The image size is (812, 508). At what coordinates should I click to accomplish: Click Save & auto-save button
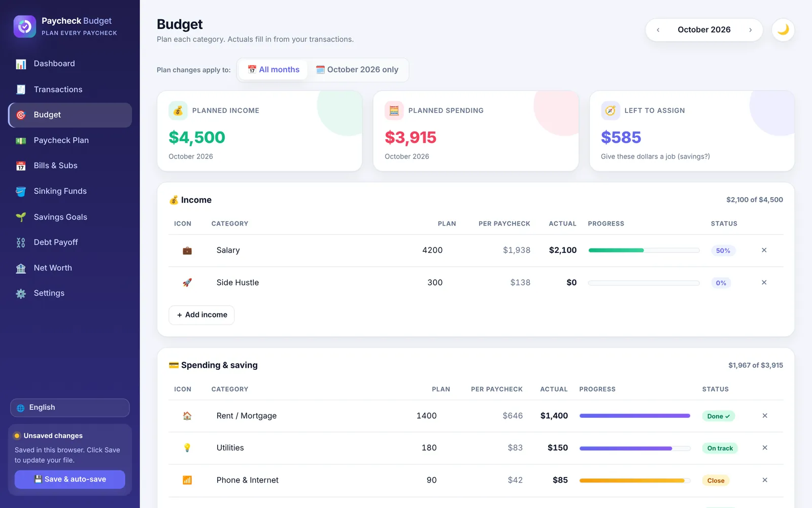(70, 479)
